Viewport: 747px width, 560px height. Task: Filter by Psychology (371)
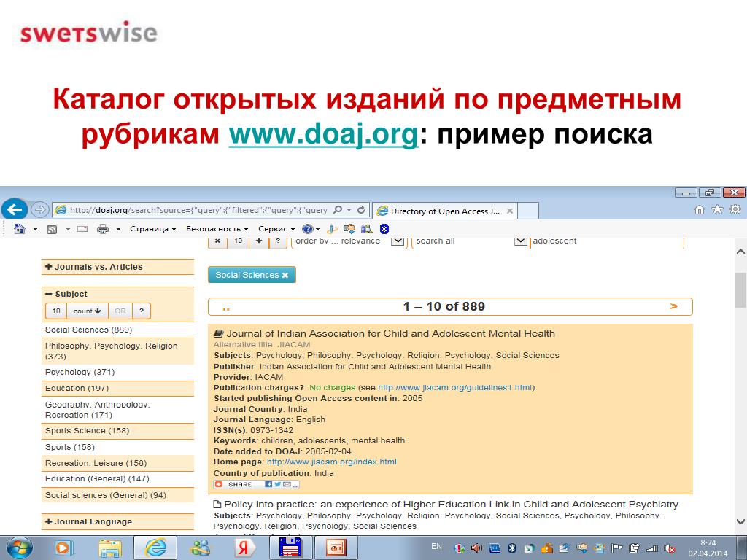pyautogui.click(x=117, y=372)
